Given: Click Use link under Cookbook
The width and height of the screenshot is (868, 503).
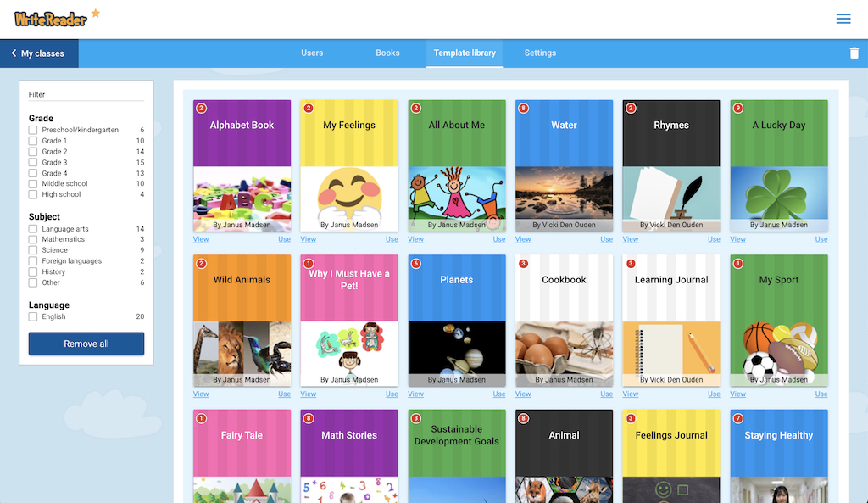Looking at the screenshot, I should tap(607, 394).
